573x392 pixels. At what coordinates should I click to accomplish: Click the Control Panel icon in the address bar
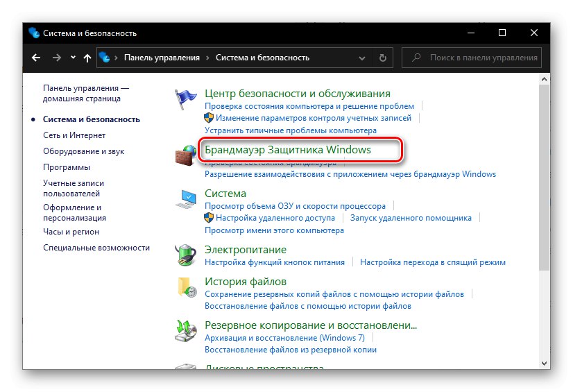(x=105, y=58)
